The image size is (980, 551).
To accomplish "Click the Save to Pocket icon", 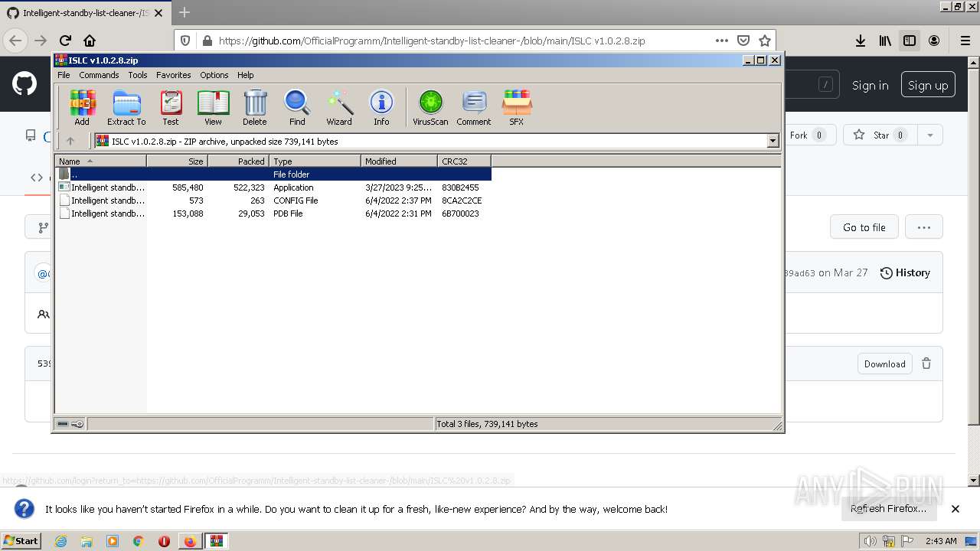I will coord(743,41).
